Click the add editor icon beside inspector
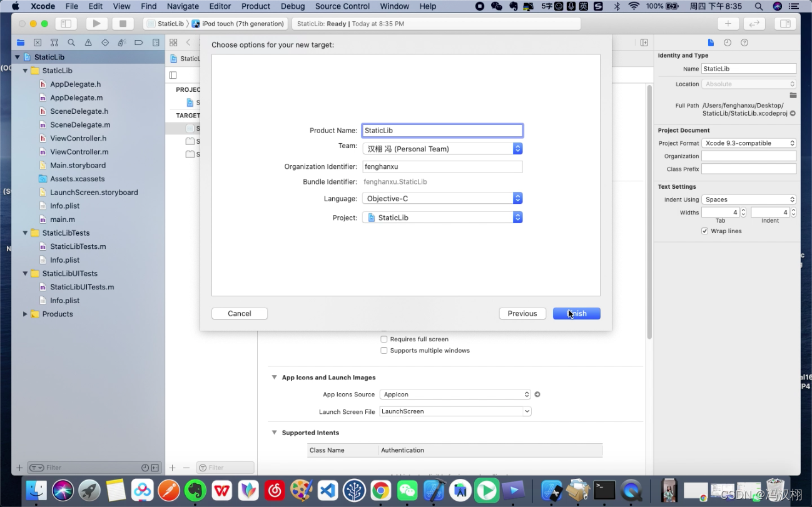Screen dimensions: 812x507 pyautogui.click(x=644, y=43)
